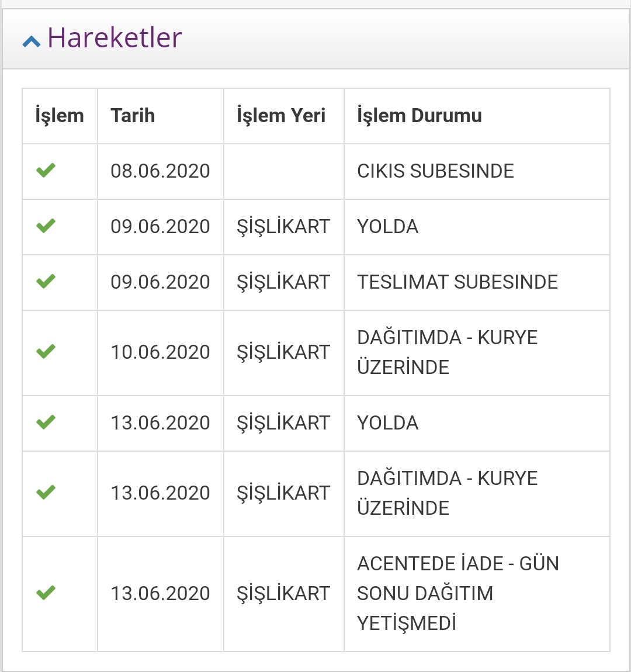
Task: Click the İşlem Yeri column header
Action: pyautogui.click(x=281, y=116)
